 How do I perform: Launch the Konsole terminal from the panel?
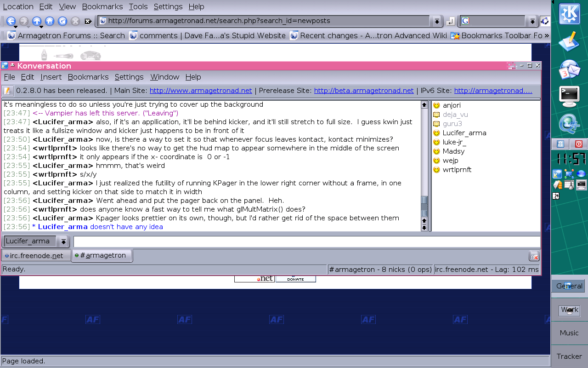click(x=569, y=96)
